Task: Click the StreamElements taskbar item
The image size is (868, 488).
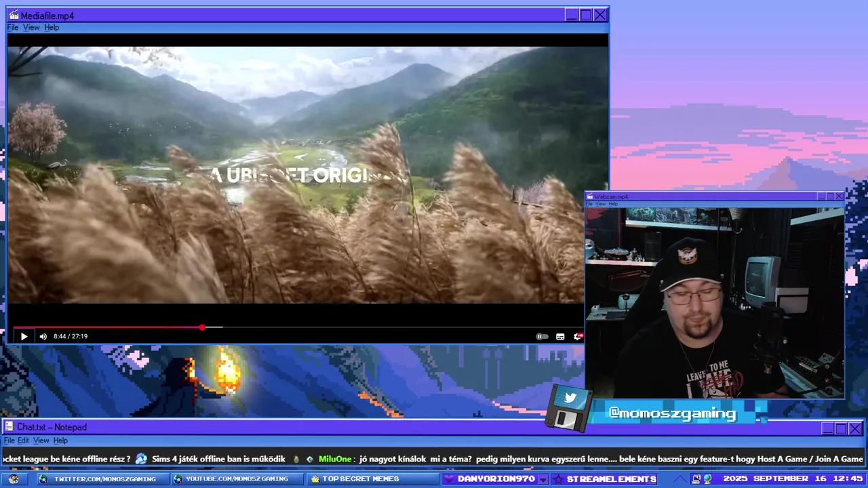Action: tap(605, 479)
